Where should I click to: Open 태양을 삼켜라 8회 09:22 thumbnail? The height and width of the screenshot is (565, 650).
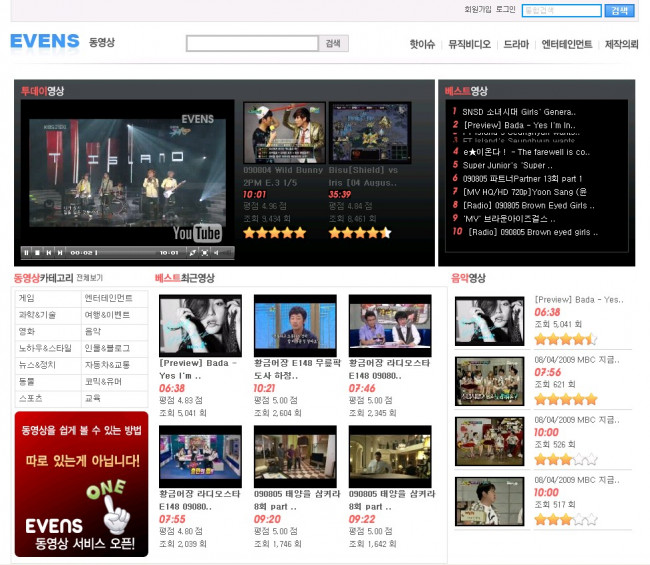(390, 456)
